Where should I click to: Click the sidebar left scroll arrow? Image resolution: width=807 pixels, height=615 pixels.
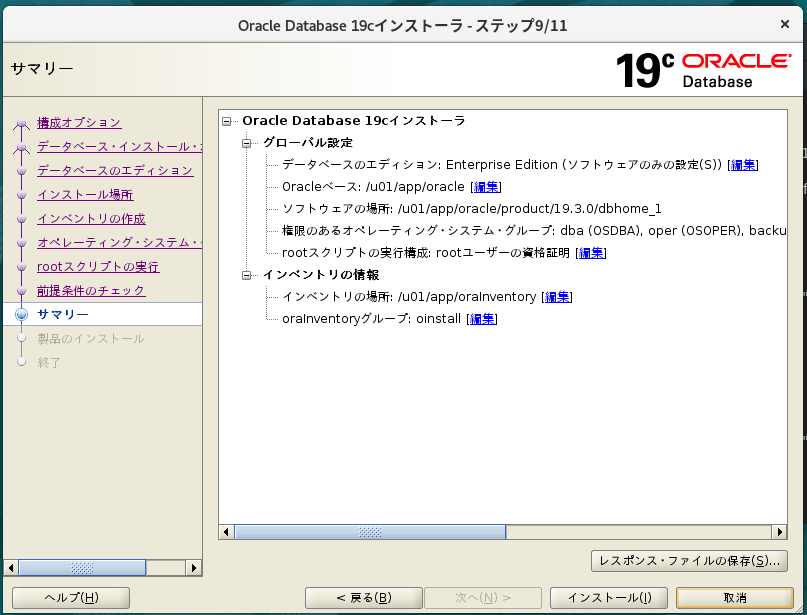[x=11, y=568]
